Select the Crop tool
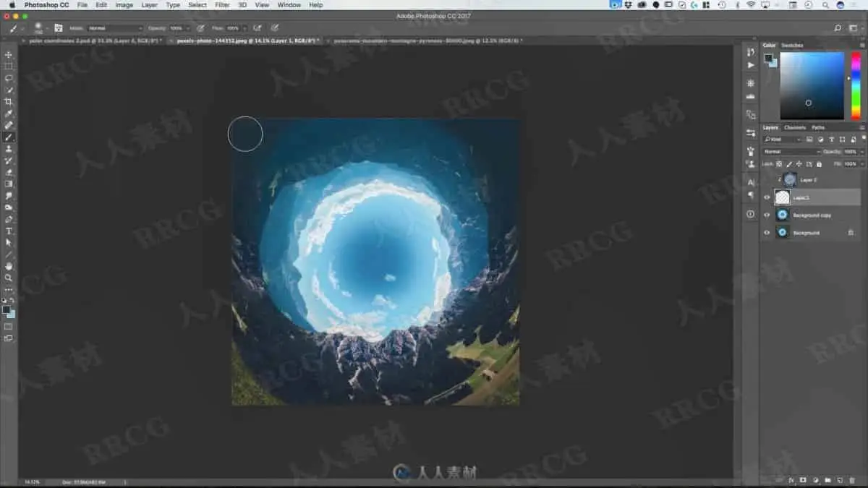868x488 pixels. tap(9, 102)
